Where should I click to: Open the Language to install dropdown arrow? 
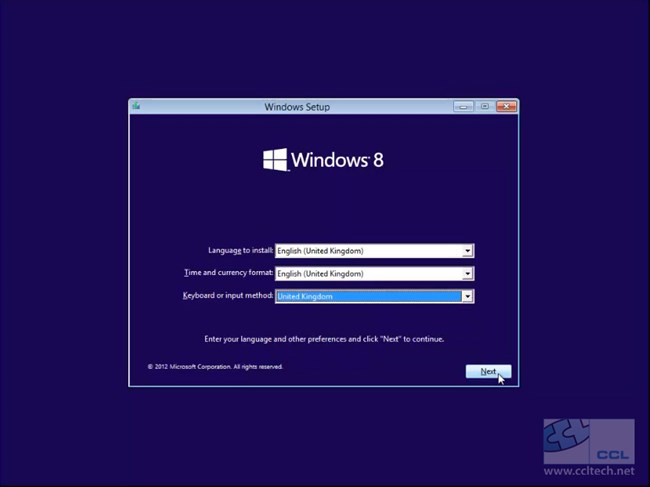coord(468,251)
